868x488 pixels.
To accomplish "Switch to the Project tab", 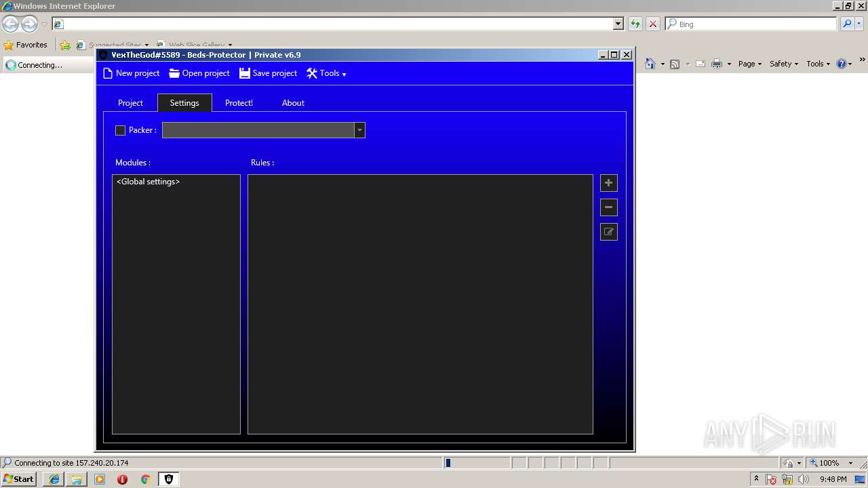I will [x=130, y=103].
